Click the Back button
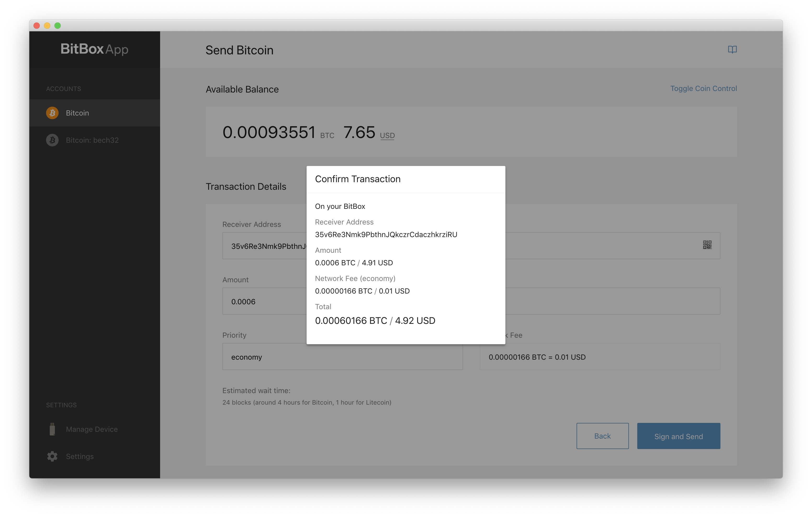This screenshot has width=812, height=517. click(x=602, y=436)
